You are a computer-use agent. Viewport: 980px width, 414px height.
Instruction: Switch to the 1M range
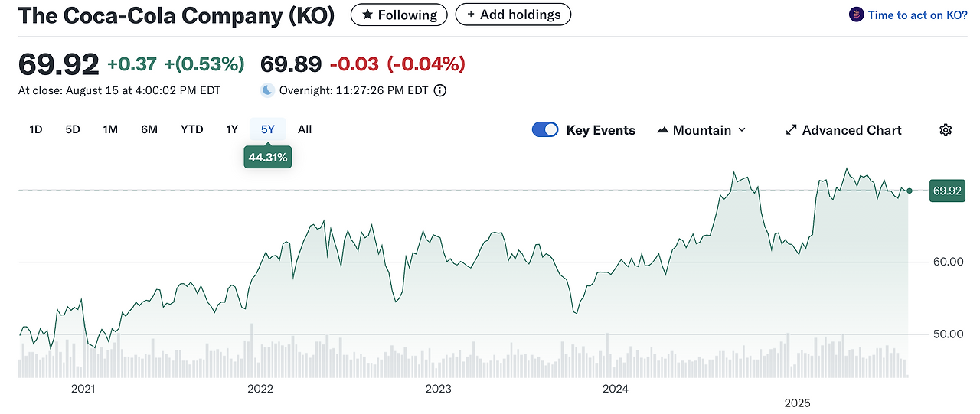[x=110, y=129]
